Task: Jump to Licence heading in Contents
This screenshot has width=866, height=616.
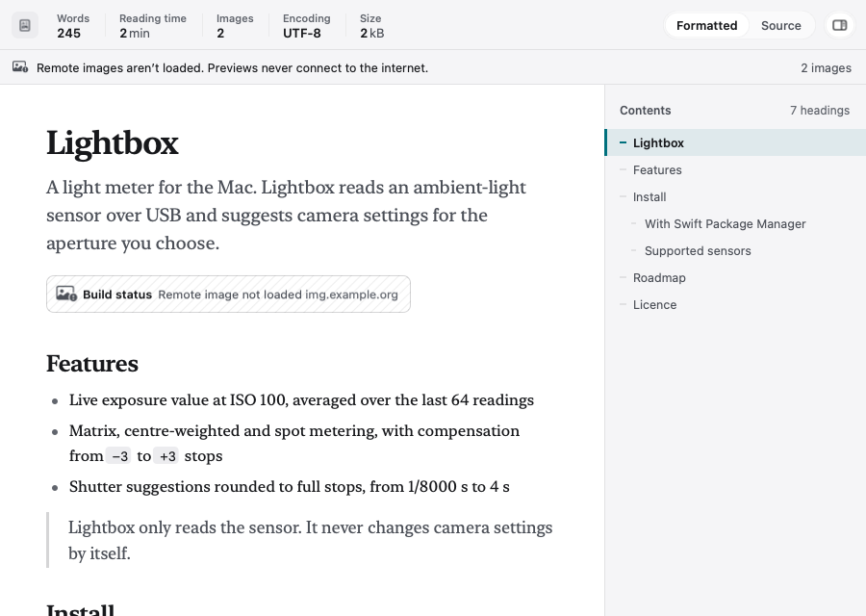Action: [736, 305]
